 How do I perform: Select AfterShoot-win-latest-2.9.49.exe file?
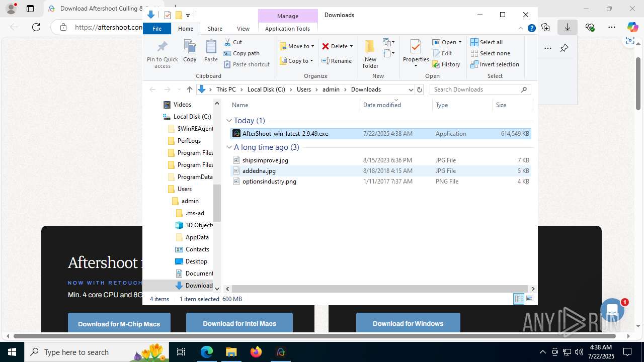click(x=380, y=134)
